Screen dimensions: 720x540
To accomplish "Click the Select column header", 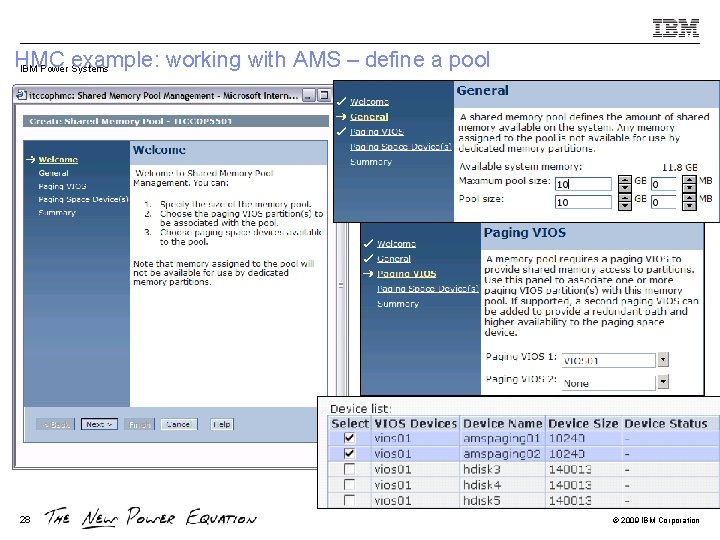I will [x=350, y=423].
